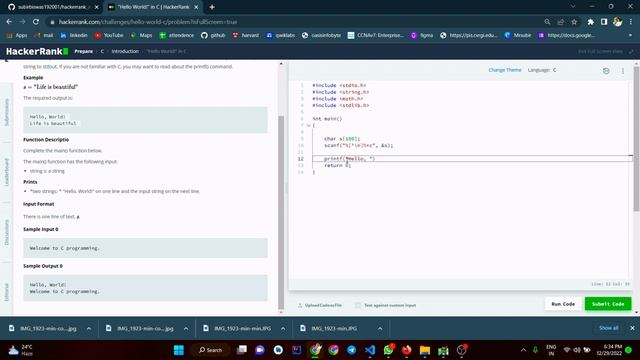Open Firefox from the taskbar
Image resolution: width=640 pixels, height=360 pixels.
click(407, 350)
